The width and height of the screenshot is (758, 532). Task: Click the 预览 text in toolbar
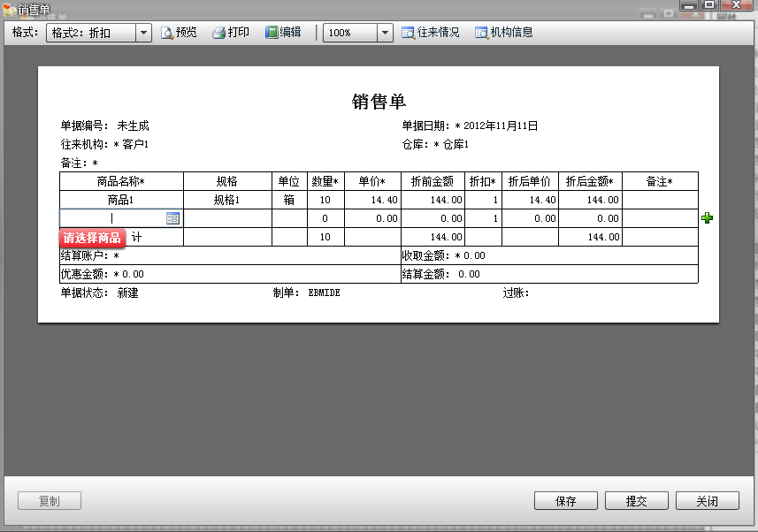tap(186, 33)
